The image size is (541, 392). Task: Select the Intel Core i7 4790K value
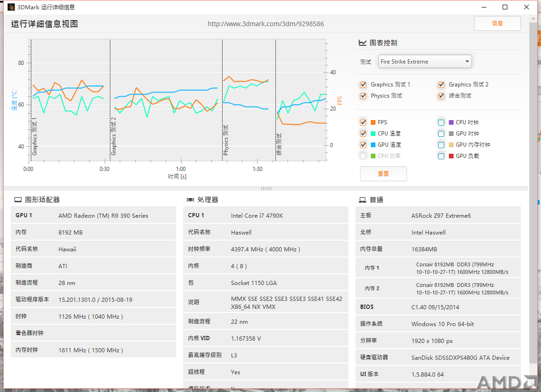pyautogui.click(x=257, y=216)
